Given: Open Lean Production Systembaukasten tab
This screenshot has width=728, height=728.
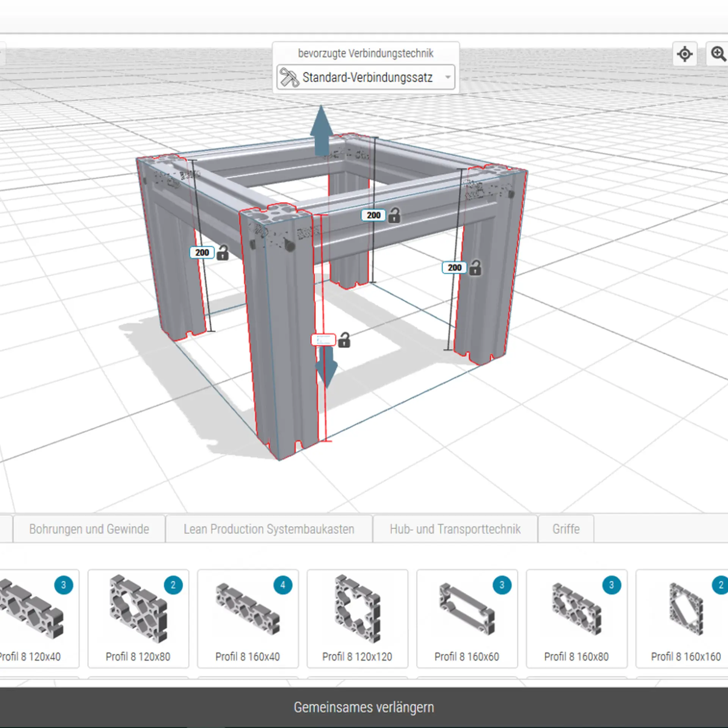Looking at the screenshot, I should coord(269,529).
